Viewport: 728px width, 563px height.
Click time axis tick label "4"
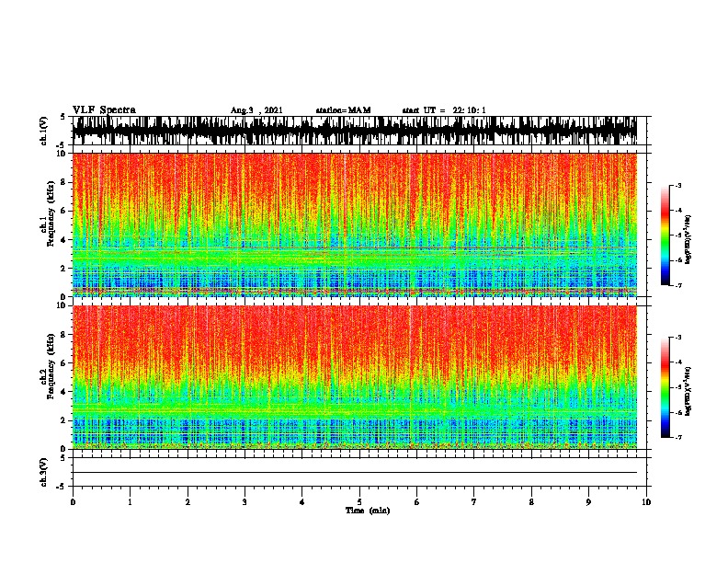(x=302, y=502)
